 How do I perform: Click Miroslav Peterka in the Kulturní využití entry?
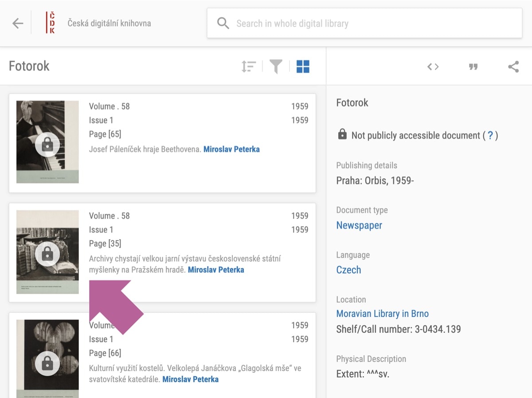point(190,379)
